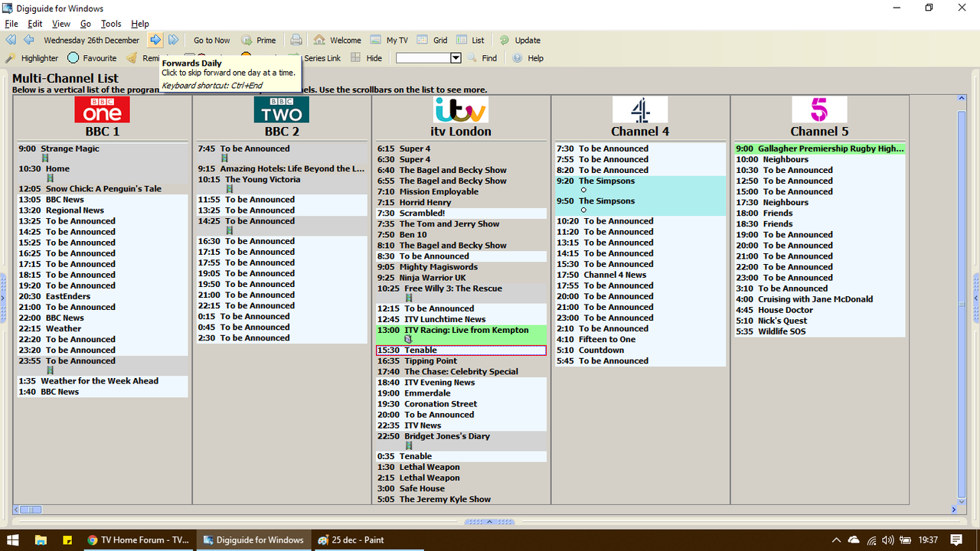
Task: Open the notification Action Center icon
Action: (956, 540)
